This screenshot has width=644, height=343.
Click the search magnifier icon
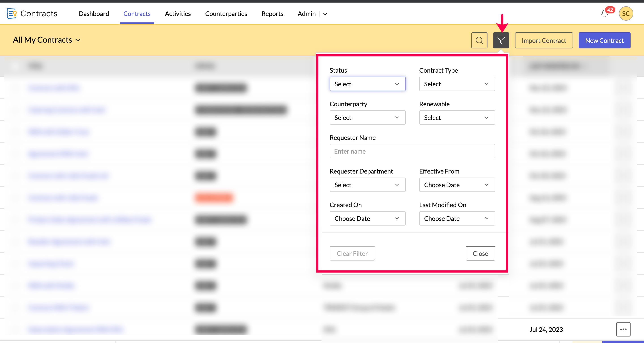point(479,40)
